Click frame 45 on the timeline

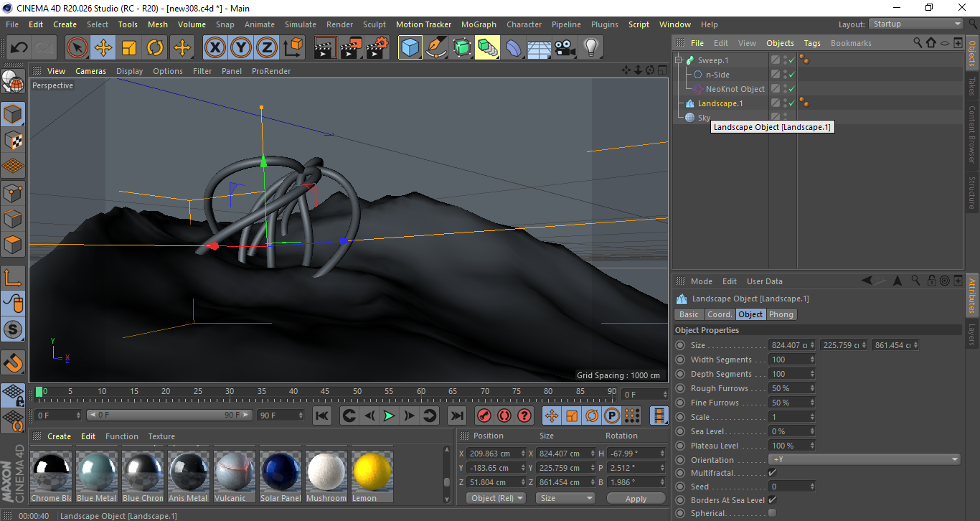325,392
